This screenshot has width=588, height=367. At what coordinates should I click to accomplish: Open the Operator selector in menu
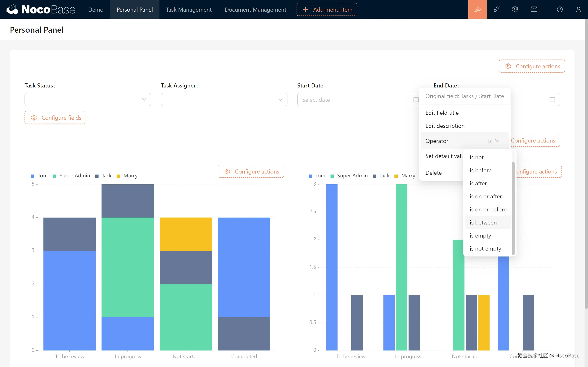(493, 141)
